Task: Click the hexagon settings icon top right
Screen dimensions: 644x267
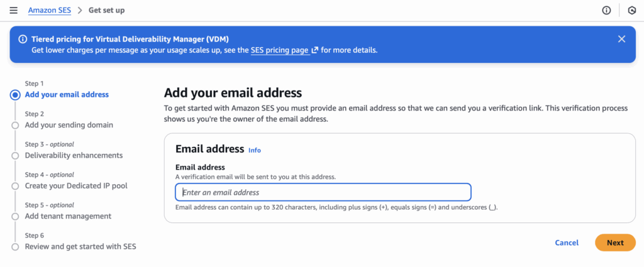Action: click(631, 10)
